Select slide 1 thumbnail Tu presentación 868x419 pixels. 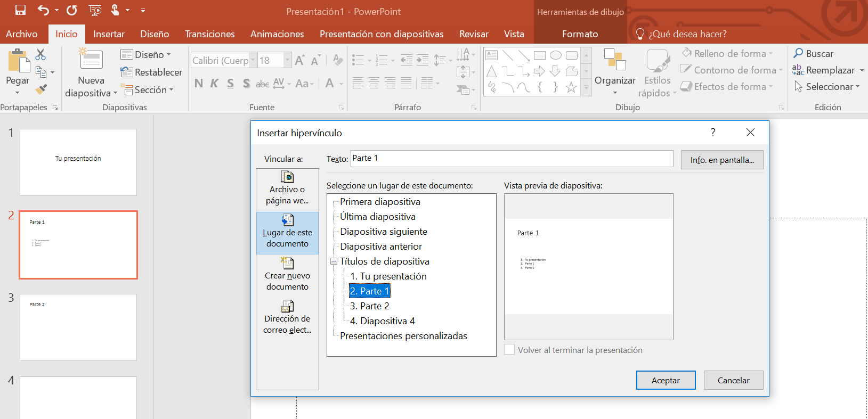pyautogui.click(x=78, y=162)
